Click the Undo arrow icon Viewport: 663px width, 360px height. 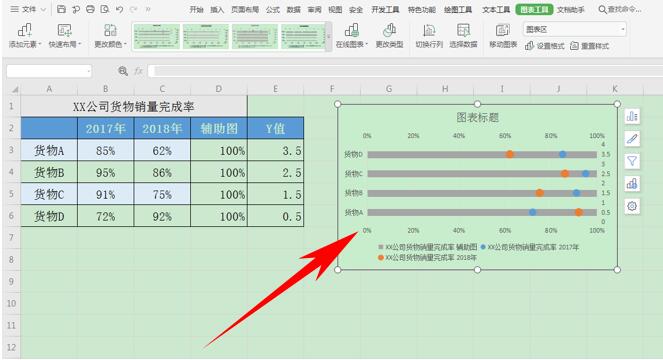pyautogui.click(x=119, y=9)
